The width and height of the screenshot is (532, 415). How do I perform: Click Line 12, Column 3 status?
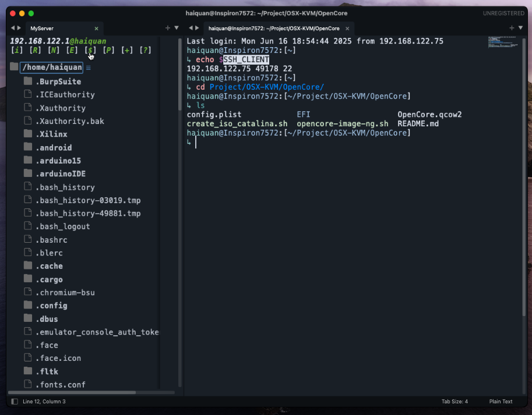pos(44,402)
